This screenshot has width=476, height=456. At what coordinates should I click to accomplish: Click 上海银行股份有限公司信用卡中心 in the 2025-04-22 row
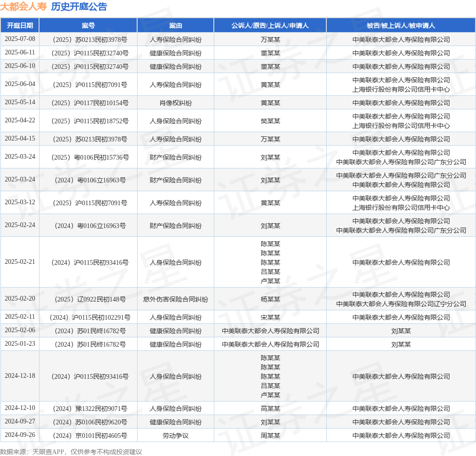(401, 126)
